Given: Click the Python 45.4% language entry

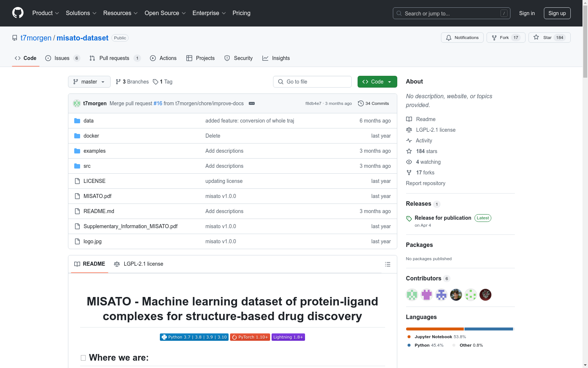Looking at the screenshot, I should coord(425,345).
